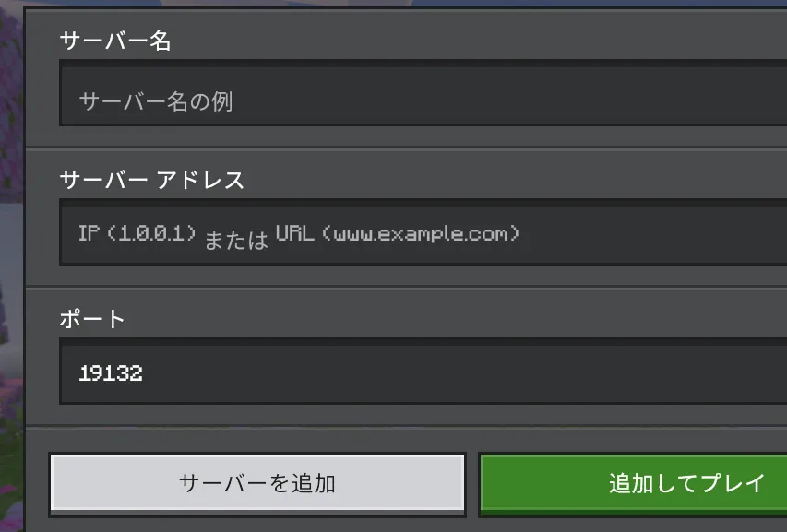Focus the サーバー名 text field
The image size is (787, 532).
tap(423, 93)
